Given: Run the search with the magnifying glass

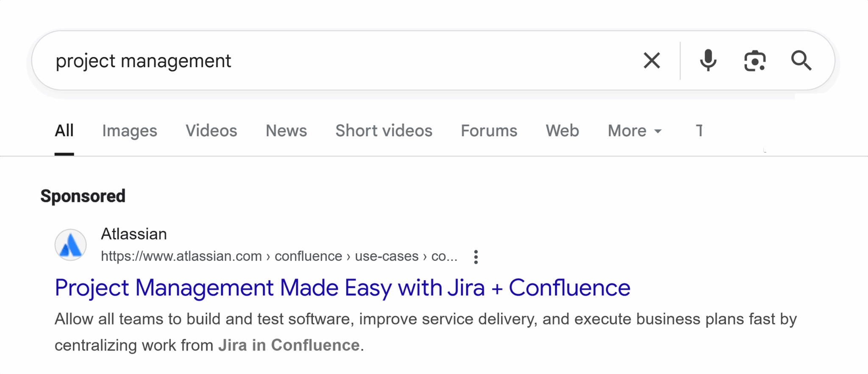Looking at the screenshot, I should point(802,61).
